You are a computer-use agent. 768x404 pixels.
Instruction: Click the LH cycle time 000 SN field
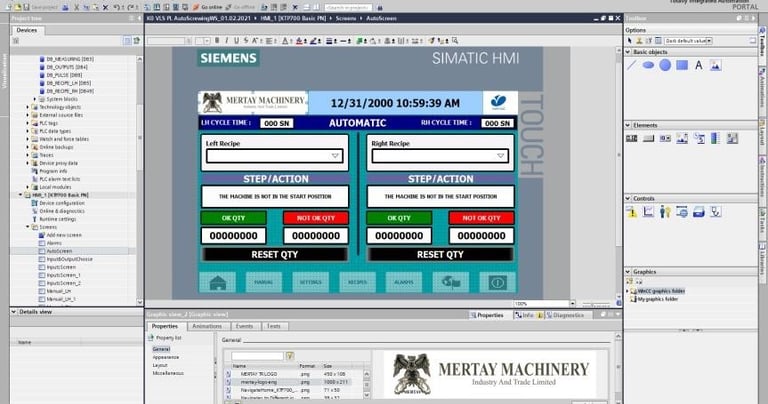coord(277,123)
